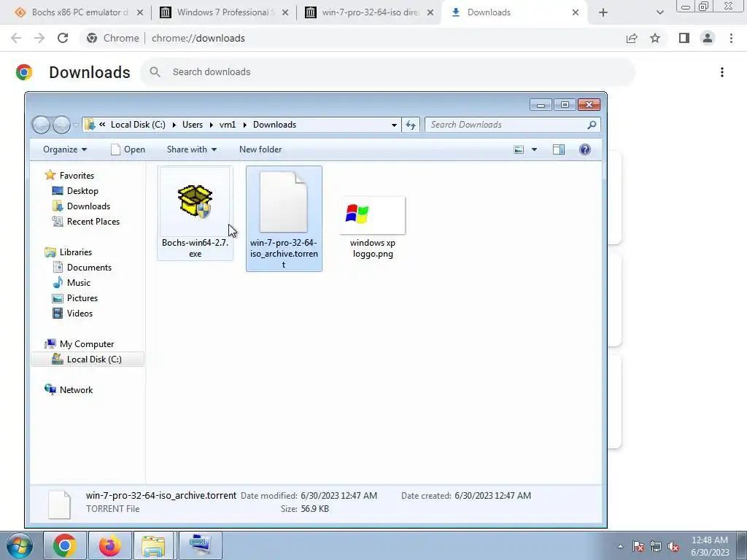Click the double chevron in address bar

(102, 125)
